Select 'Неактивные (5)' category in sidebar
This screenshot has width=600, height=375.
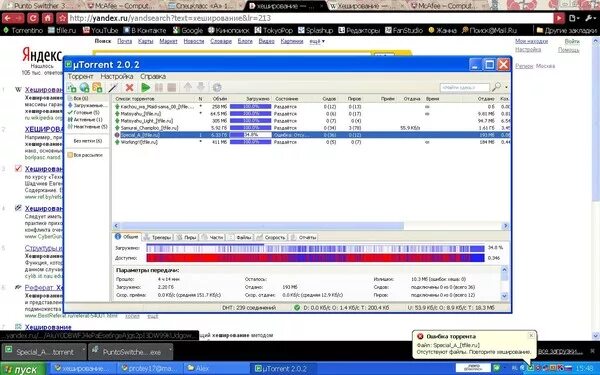click(x=88, y=126)
